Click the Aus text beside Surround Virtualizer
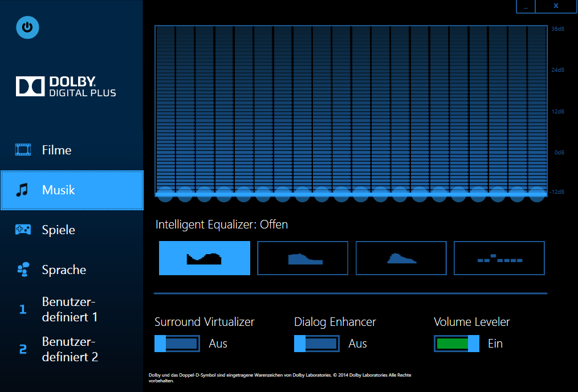Image resolution: width=578 pixels, height=392 pixels. pos(218,344)
